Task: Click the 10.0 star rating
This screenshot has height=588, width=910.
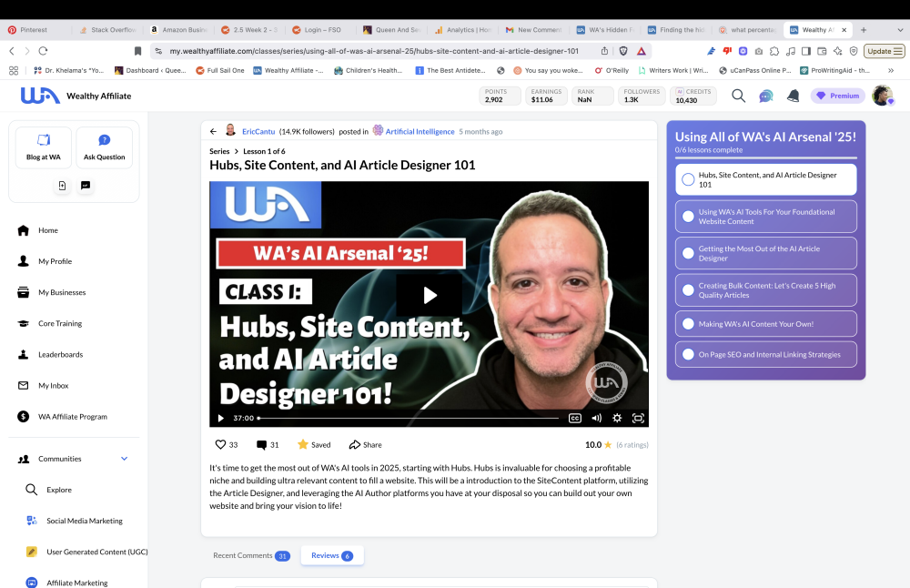Action: click(x=599, y=445)
